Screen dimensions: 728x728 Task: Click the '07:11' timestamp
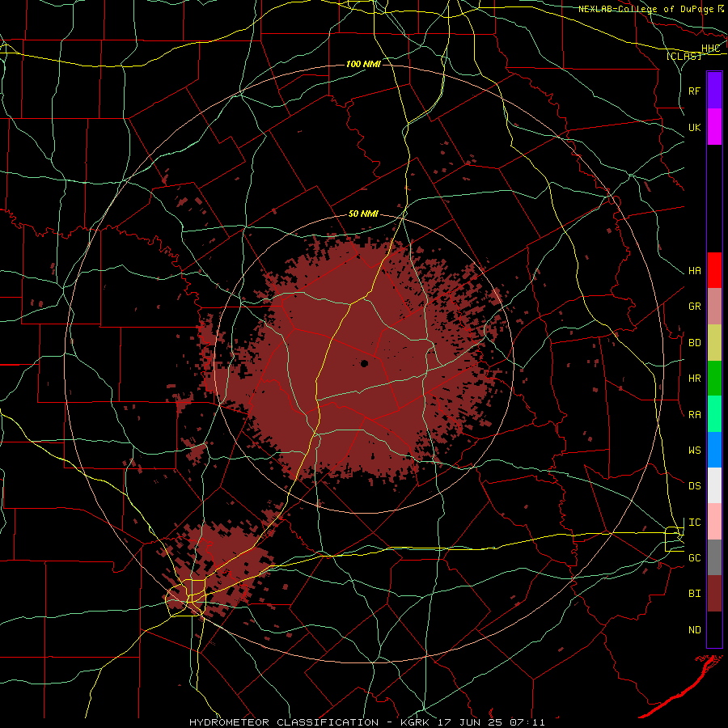click(x=528, y=722)
